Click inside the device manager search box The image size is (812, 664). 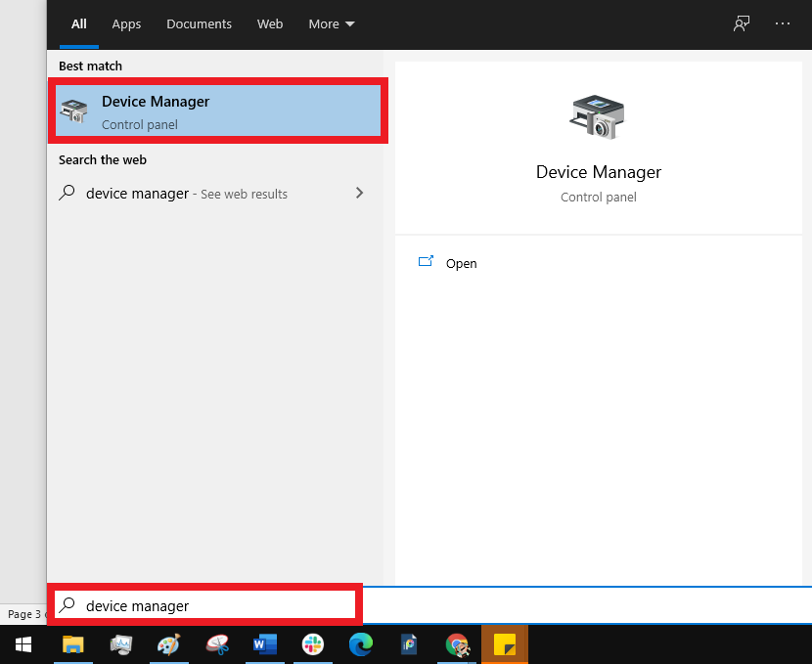(205, 605)
